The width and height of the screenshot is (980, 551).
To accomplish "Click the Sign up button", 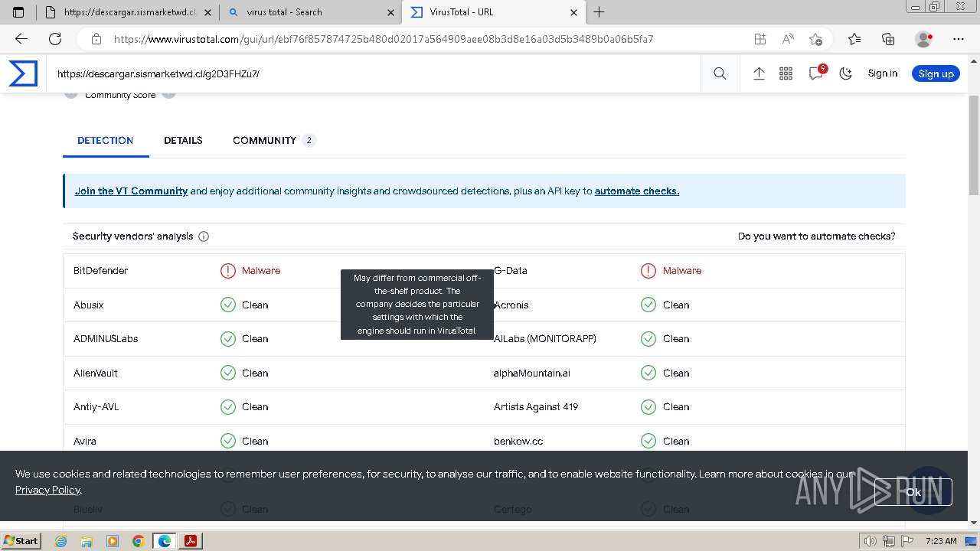I will point(936,73).
